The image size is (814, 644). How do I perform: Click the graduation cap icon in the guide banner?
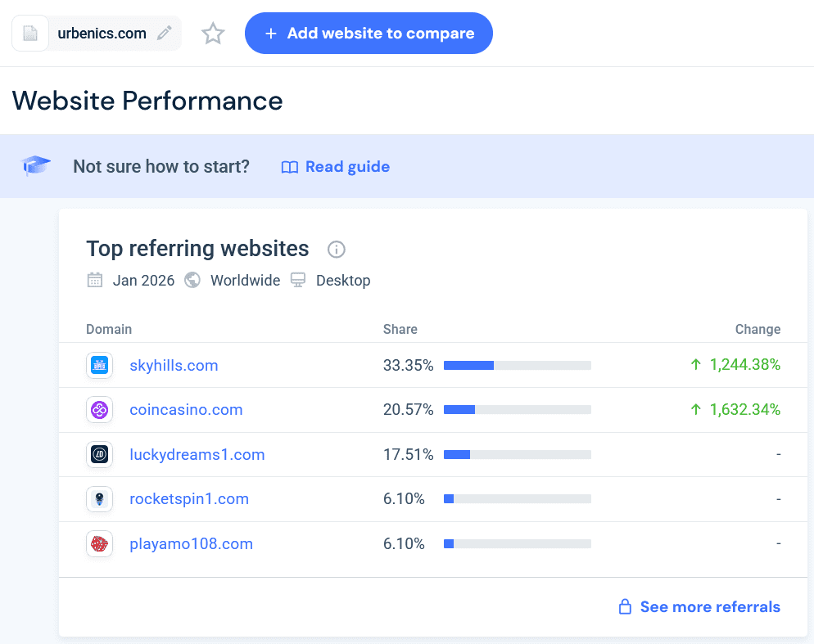point(35,166)
